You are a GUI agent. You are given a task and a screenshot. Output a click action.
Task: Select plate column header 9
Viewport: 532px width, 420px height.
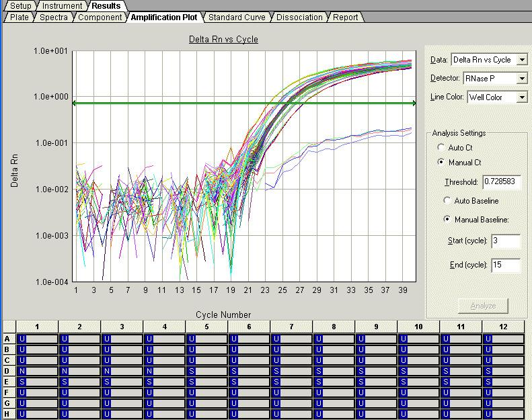click(x=376, y=327)
